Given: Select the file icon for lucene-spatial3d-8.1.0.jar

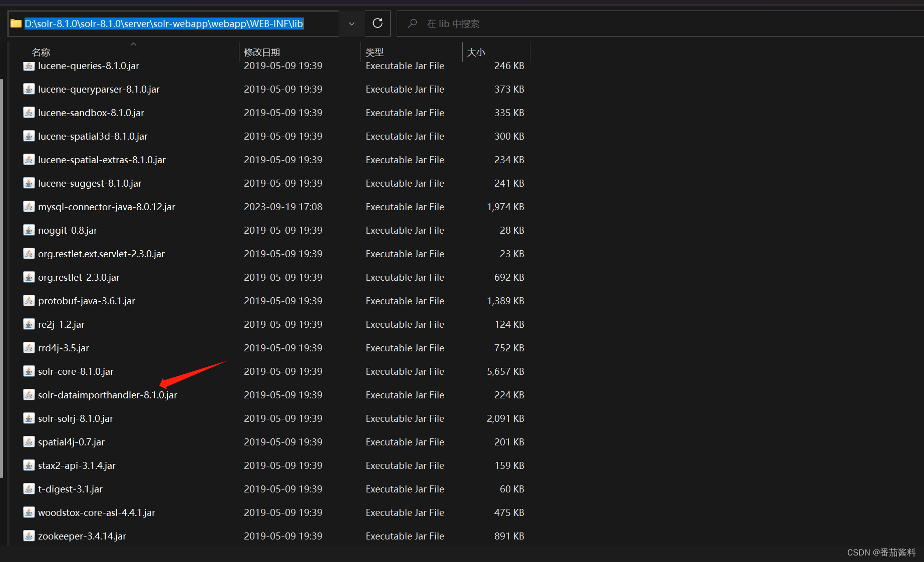Looking at the screenshot, I should coord(29,136).
